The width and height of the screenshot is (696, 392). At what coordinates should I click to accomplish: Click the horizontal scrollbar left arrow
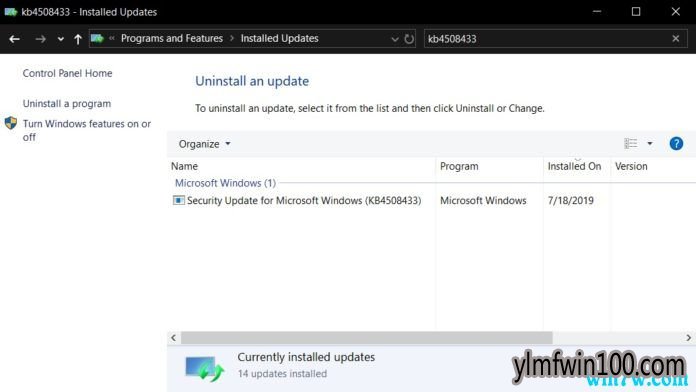point(174,338)
